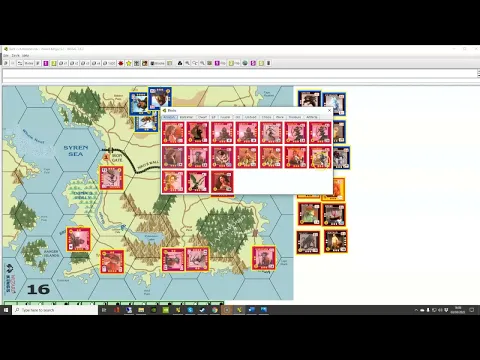Select the Elf tab in Blocks window

[213, 117]
